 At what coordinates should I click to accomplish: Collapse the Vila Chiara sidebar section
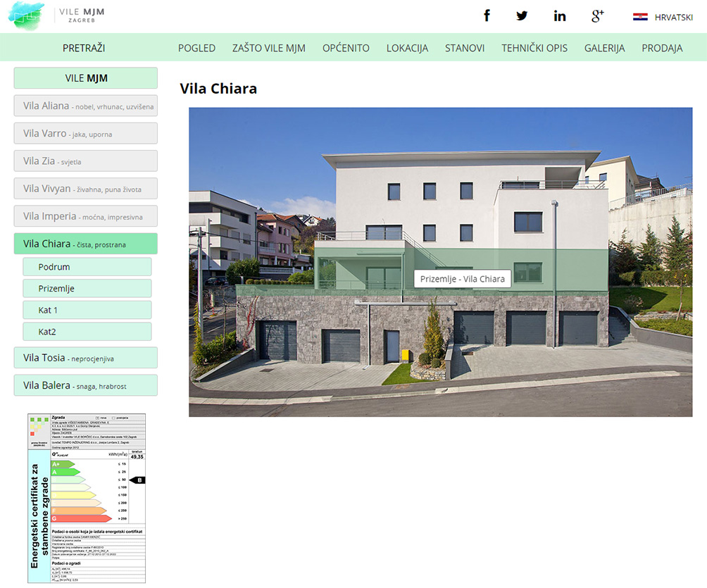86,244
